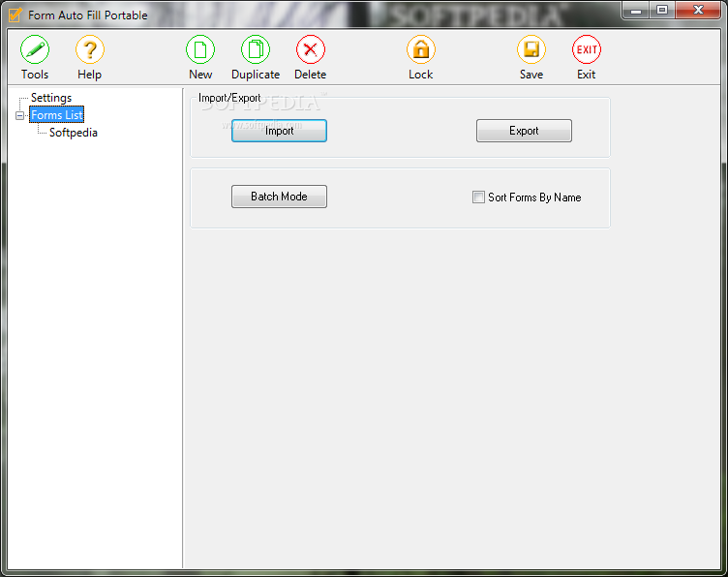Create a form with the New icon
The height and width of the screenshot is (577, 728).
click(x=200, y=49)
